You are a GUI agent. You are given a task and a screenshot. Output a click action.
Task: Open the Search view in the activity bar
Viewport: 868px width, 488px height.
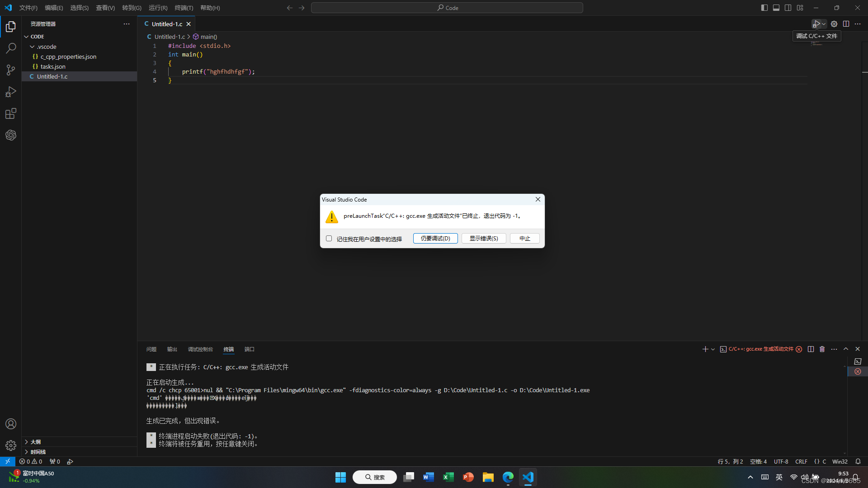pos(11,48)
